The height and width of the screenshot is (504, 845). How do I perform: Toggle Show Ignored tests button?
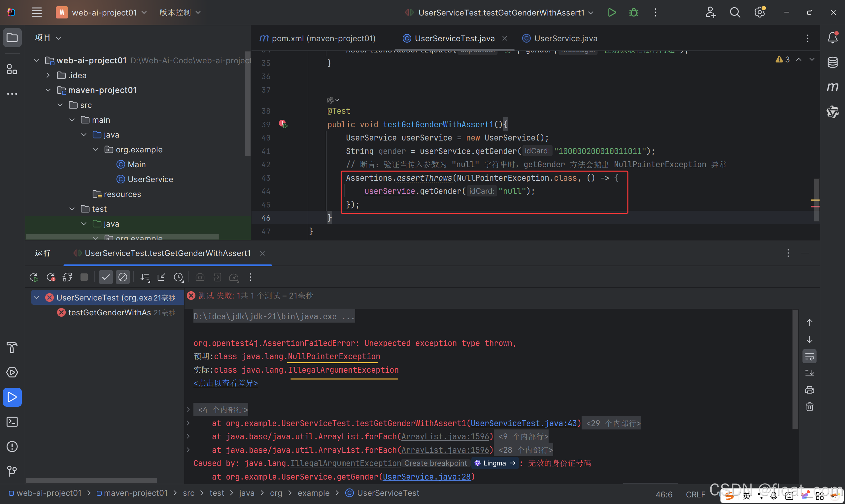123,277
